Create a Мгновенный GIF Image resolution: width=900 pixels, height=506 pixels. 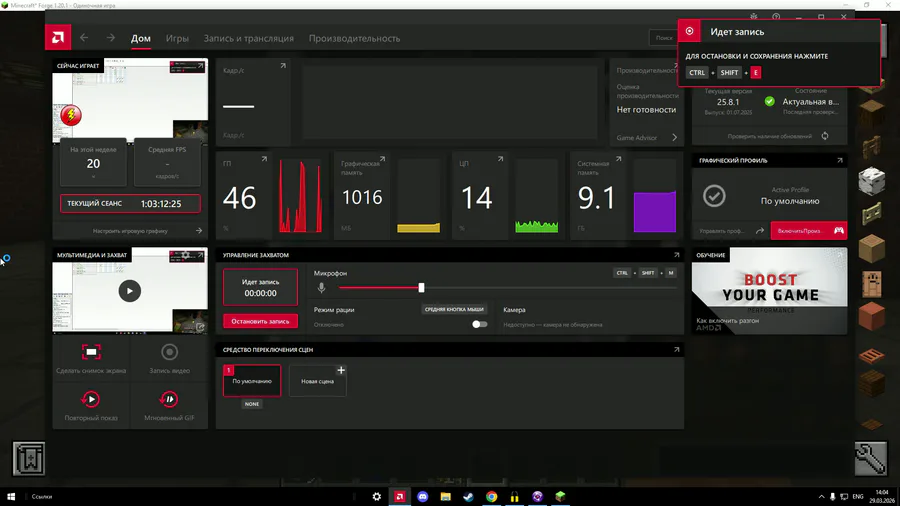pyautogui.click(x=169, y=406)
